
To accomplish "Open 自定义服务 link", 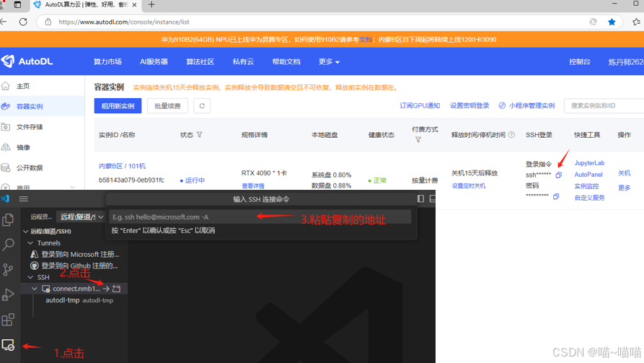I will [589, 197].
